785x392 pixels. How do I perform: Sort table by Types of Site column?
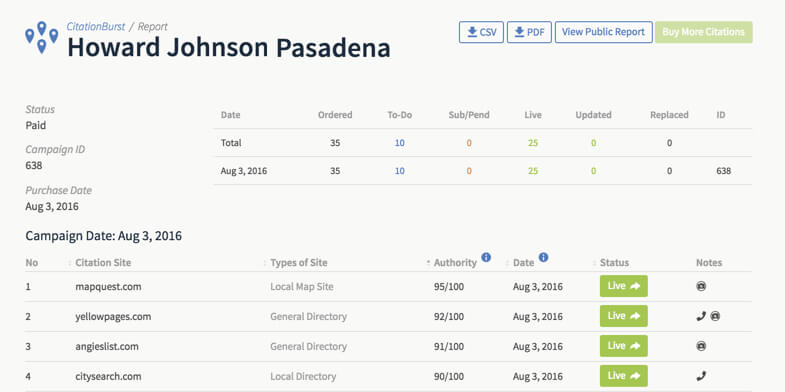click(x=299, y=263)
